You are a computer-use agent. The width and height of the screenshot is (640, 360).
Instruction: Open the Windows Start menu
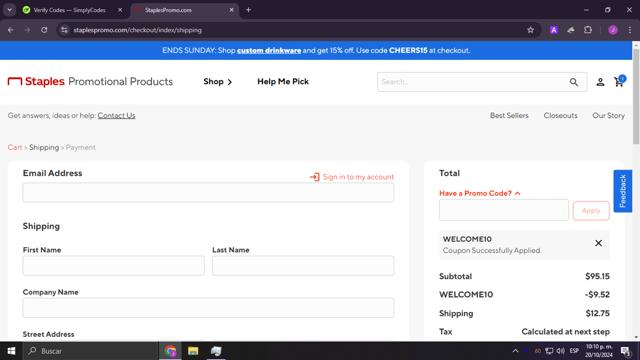click(x=11, y=351)
